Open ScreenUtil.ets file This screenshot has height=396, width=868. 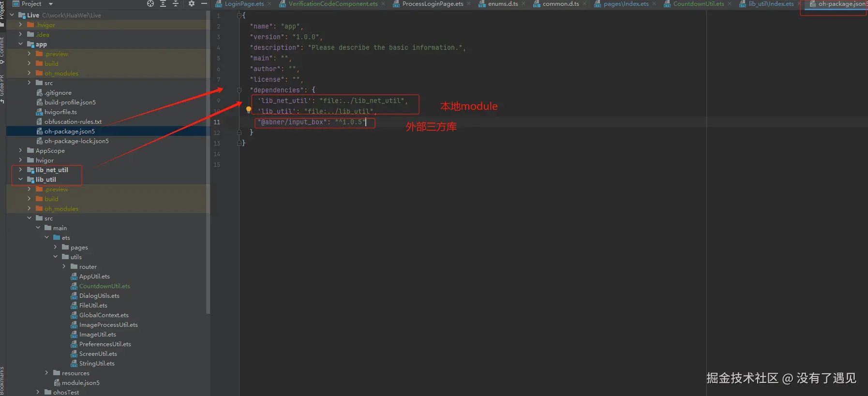tap(98, 353)
